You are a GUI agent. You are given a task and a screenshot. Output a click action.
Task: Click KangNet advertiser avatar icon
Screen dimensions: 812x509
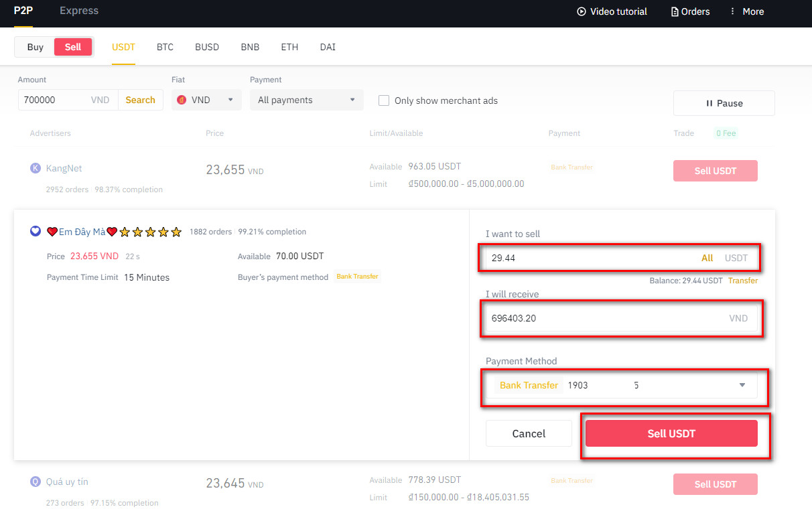point(36,168)
